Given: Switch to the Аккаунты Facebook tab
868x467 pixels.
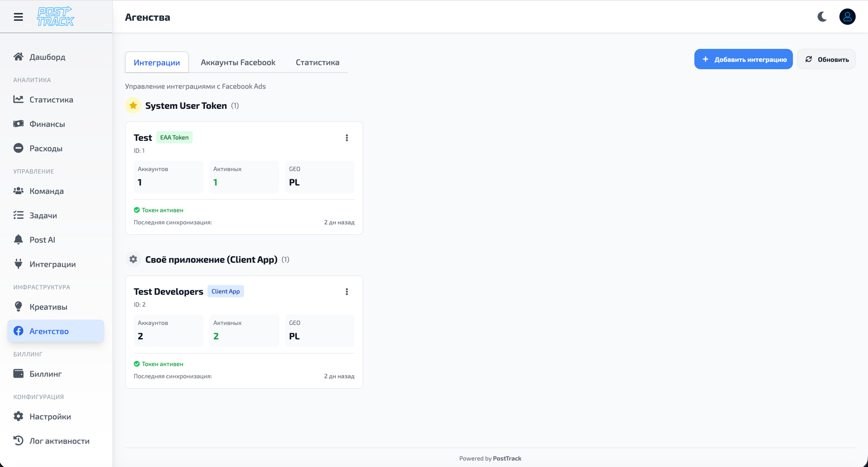Looking at the screenshot, I should (237, 62).
